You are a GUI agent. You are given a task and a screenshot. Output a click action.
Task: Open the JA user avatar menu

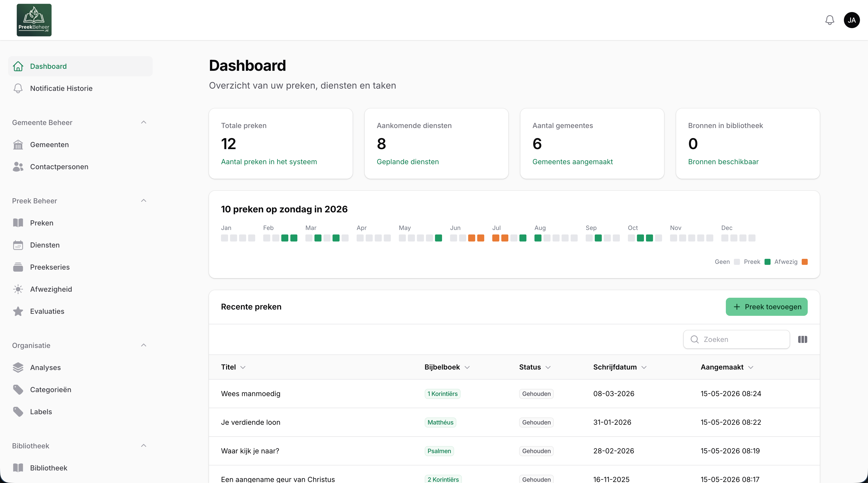851,20
